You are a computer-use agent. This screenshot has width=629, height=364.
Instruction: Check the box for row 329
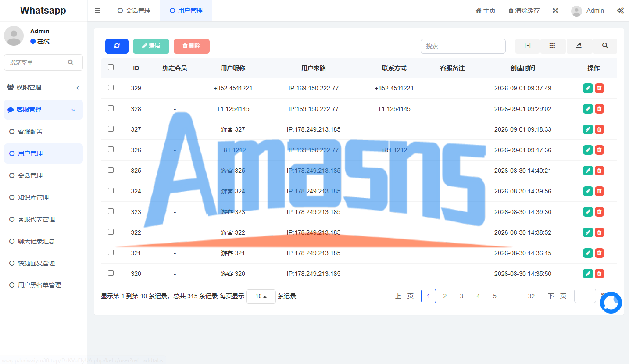[111, 88]
